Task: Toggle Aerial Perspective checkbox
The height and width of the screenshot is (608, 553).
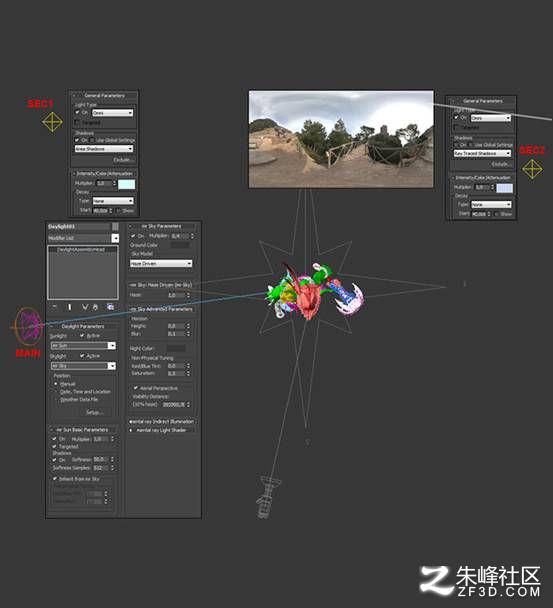Action: point(136,388)
